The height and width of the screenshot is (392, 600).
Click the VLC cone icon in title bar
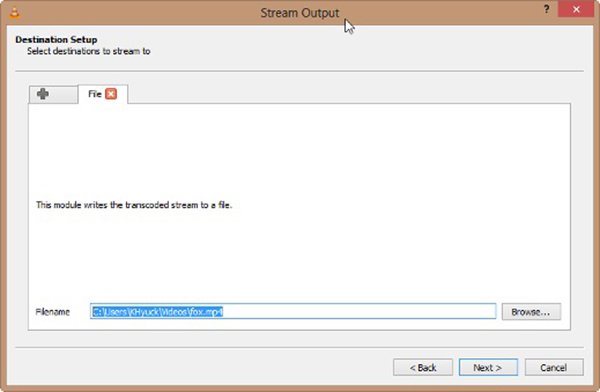pyautogui.click(x=15, y=13)
